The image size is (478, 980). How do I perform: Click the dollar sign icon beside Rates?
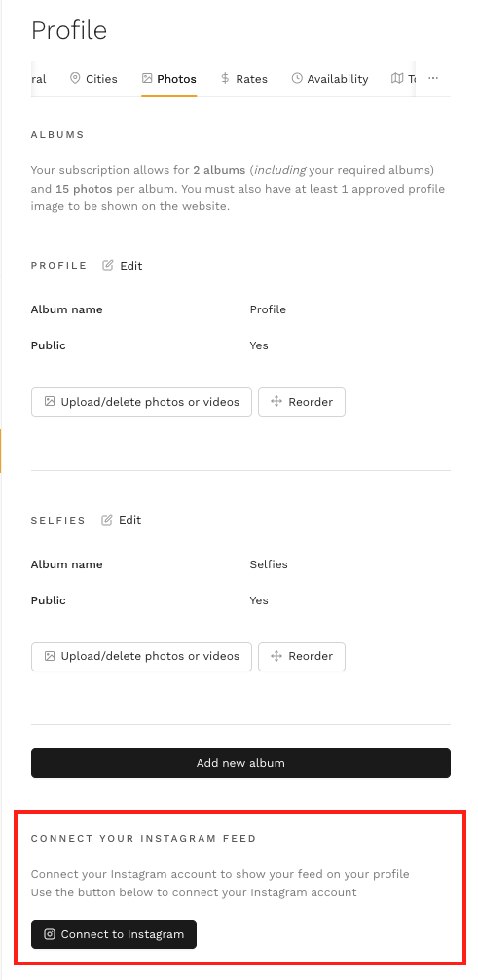[225, 78]
